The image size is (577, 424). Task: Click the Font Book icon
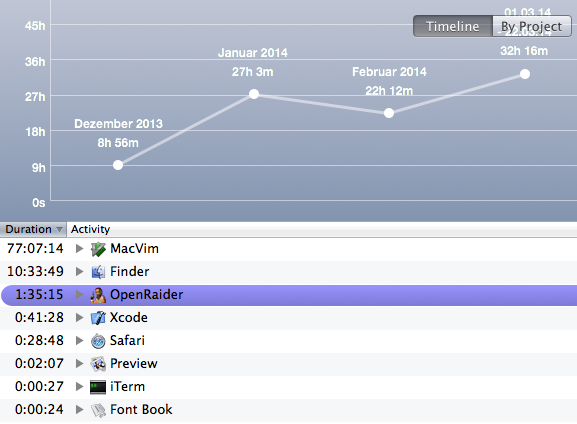[98, 410]
